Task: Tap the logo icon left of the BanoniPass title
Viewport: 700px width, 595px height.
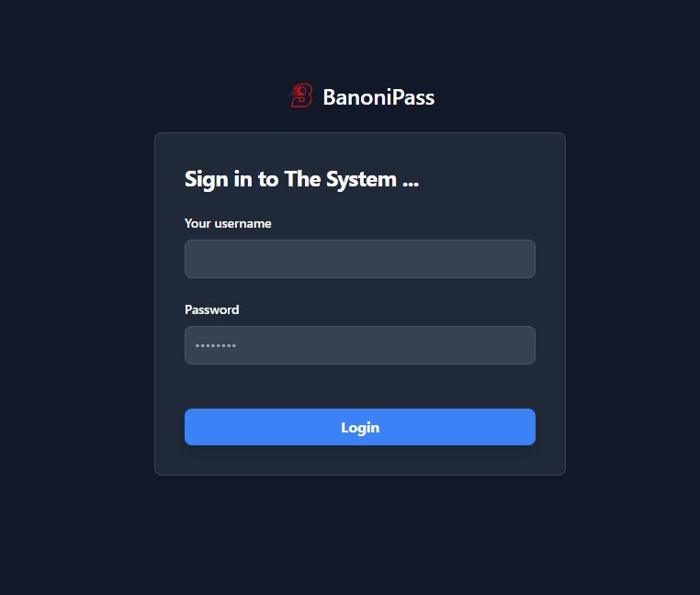Action: coord(302,96)
